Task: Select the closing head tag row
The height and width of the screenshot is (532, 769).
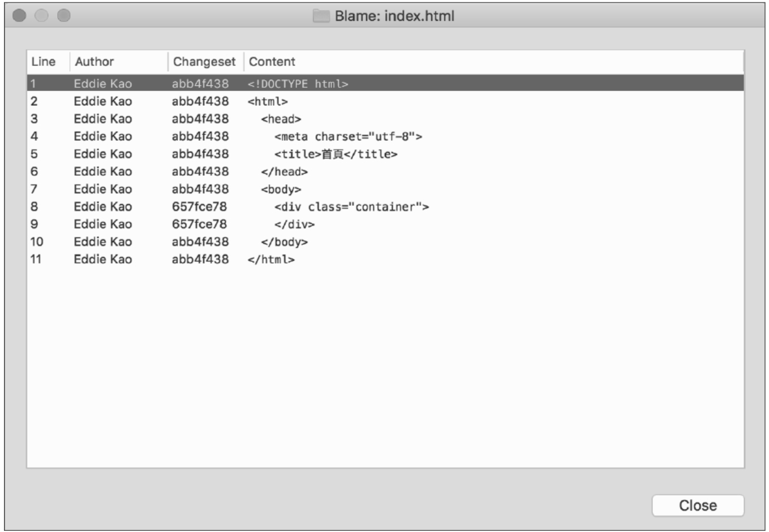Action: [284, 172]
